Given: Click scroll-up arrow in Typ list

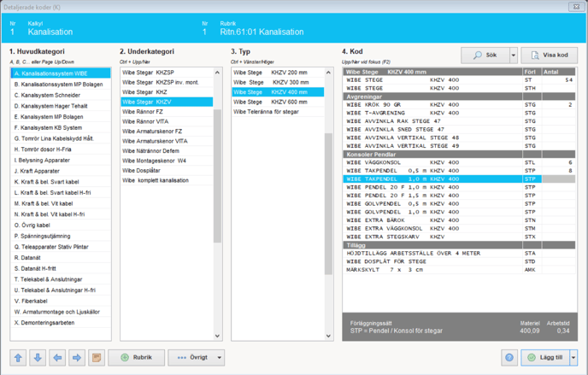Looking at the screenshot, I should tap(328, 73).
